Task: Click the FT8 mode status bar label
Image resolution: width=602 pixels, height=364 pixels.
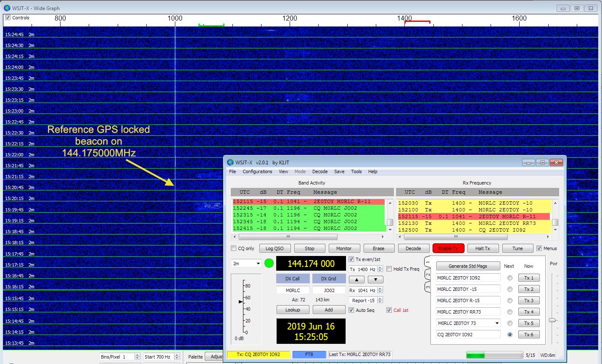Action: point(309,354)
